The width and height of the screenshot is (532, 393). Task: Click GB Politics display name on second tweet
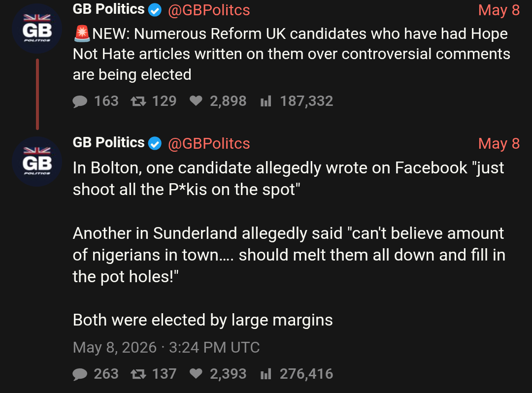pyautogui.click(x=108, y=142)
